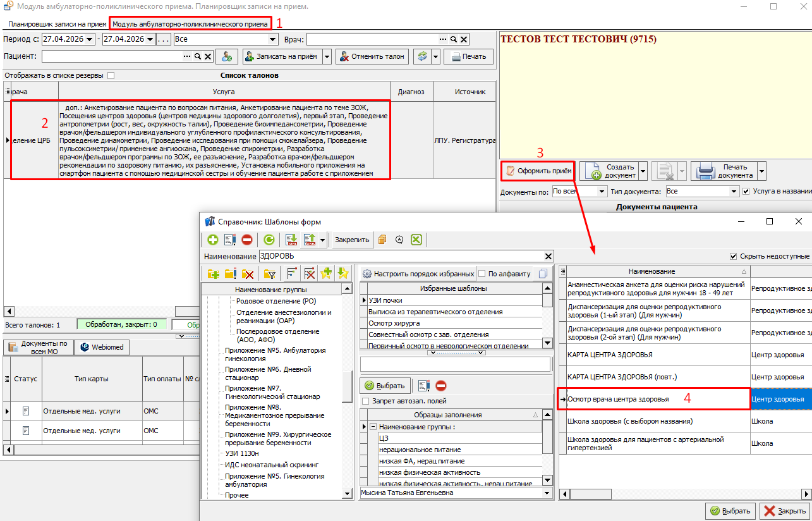
Task: Toggle Запрет автозап. полей checkbox
Action: tap(365, 401)
